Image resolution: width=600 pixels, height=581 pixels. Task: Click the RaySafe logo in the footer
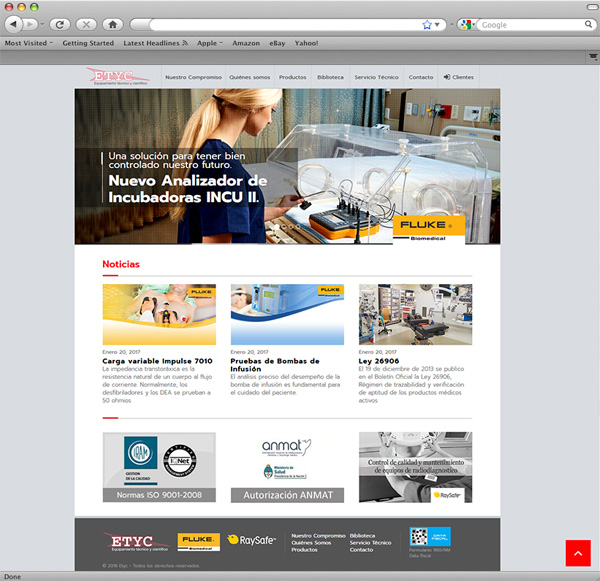tap(251, 540)
